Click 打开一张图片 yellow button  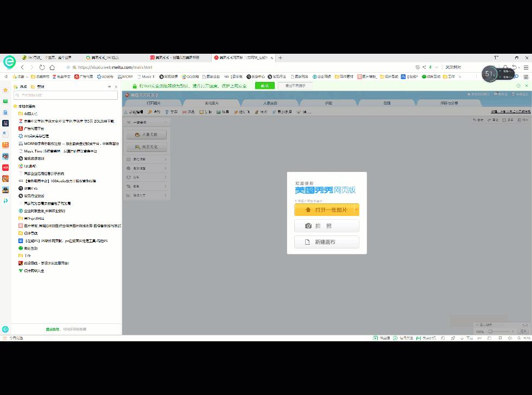pyautogui.click(x=325, y=209)
